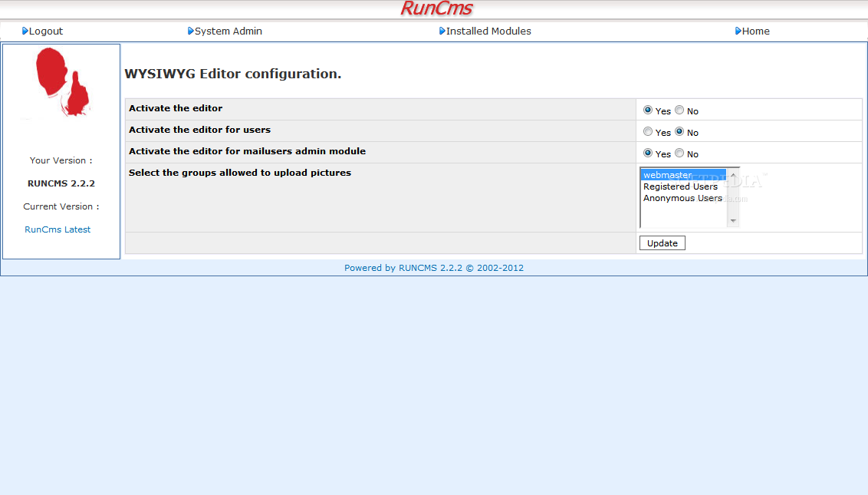Set Activate the editor to No

point(679,111)
